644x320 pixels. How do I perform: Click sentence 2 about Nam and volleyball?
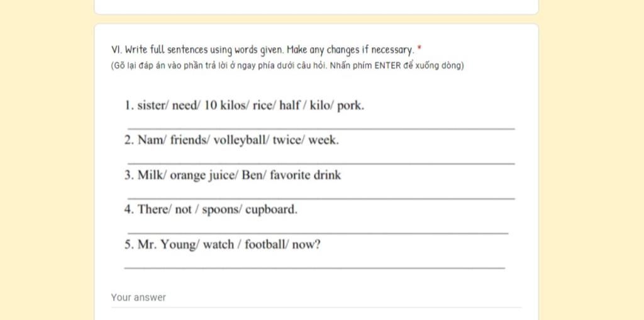tap(231, 140)
